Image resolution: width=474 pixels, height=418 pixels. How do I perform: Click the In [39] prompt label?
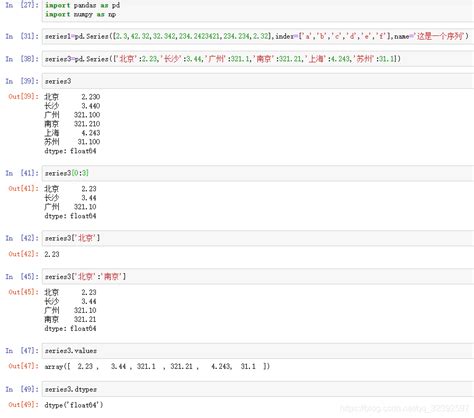[22, 81]
